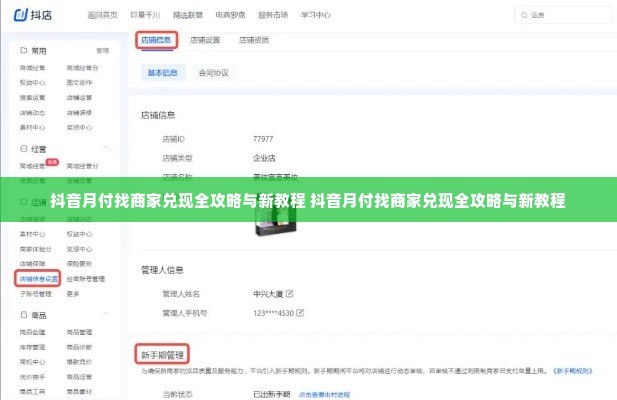Click 更多 in the 店铺 section
Viewport: 617px width, 400px height.
[x=73, y=294]
